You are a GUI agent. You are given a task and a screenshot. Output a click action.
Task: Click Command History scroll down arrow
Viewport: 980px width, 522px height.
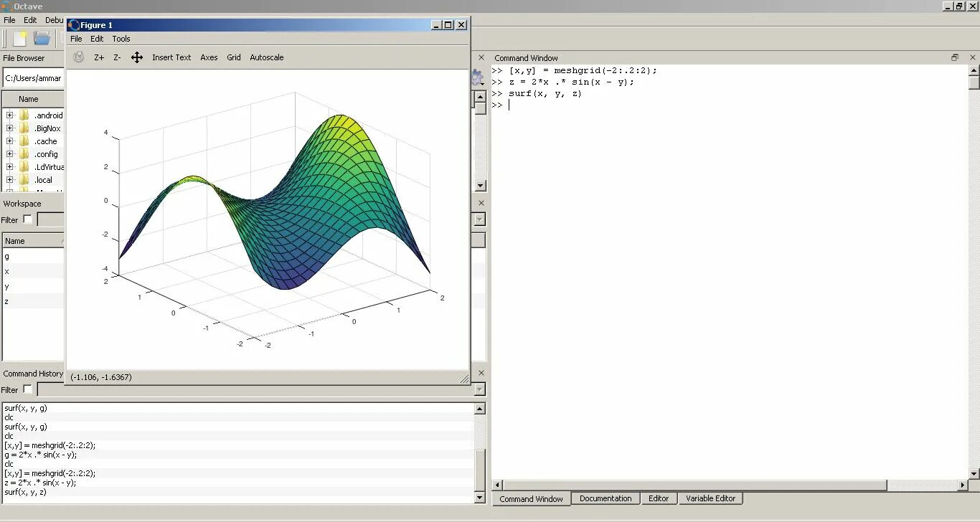tap(480, 497)
